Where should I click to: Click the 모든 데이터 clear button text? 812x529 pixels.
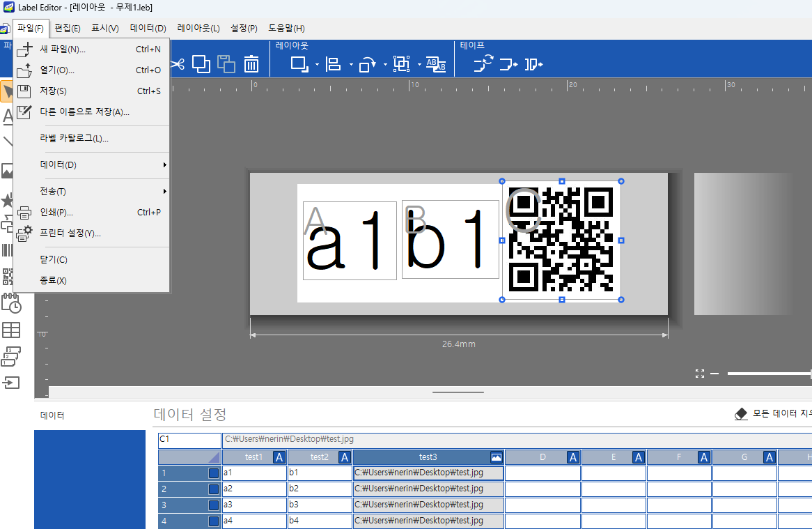782,413
